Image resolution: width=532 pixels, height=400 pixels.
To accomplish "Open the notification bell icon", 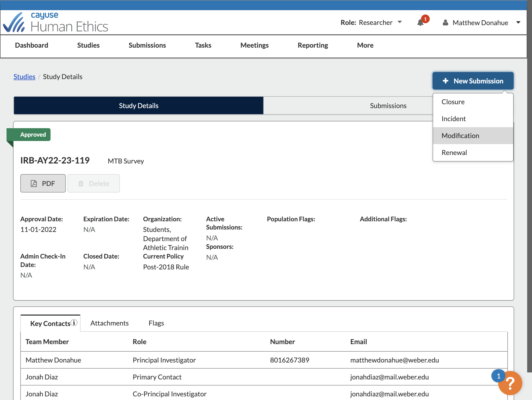I will [421, 23].
